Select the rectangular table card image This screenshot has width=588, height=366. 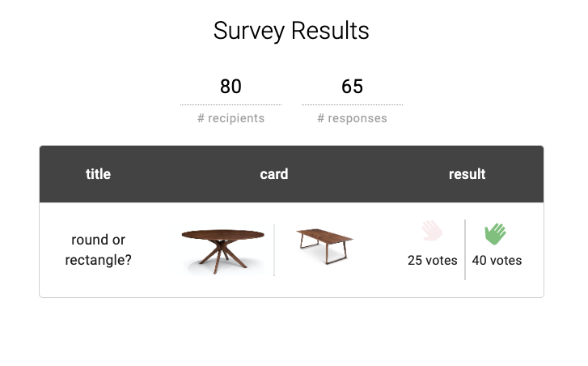pos(324,246)
